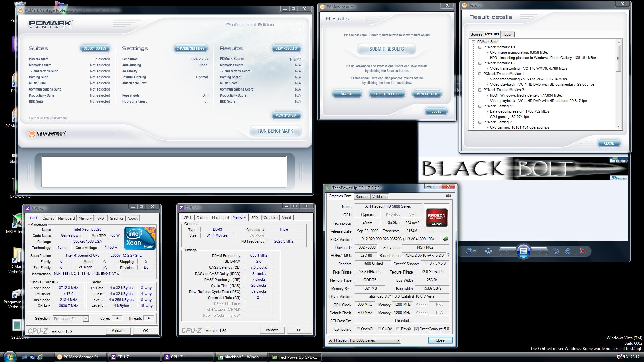Collapse PCMark TV and Movies 2 node
The height and width of the screenshot is (362, 644).
coord(480,90)
